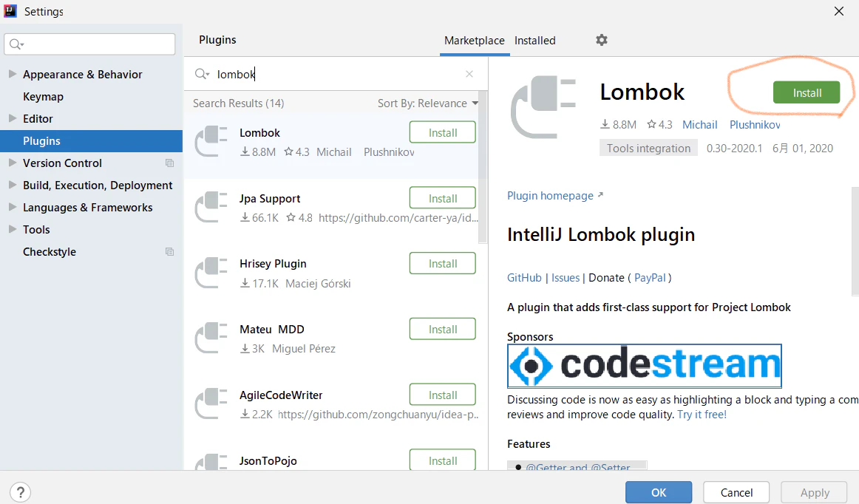
Task: Clear the lombok search text with X icon
Action: pos(469,74)
